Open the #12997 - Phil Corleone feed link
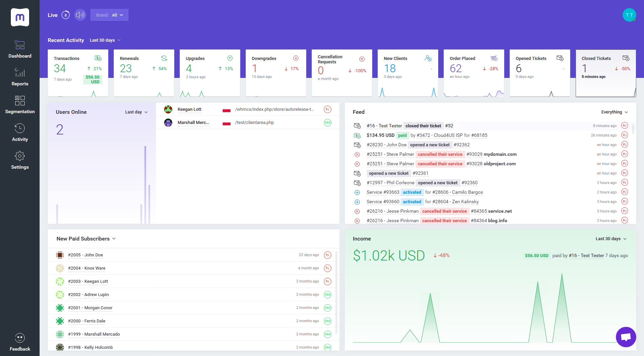The image size is (644, 356). point(391,183)
